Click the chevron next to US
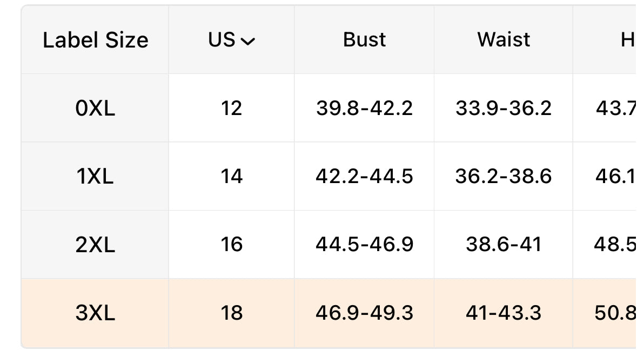 (248, 41)
